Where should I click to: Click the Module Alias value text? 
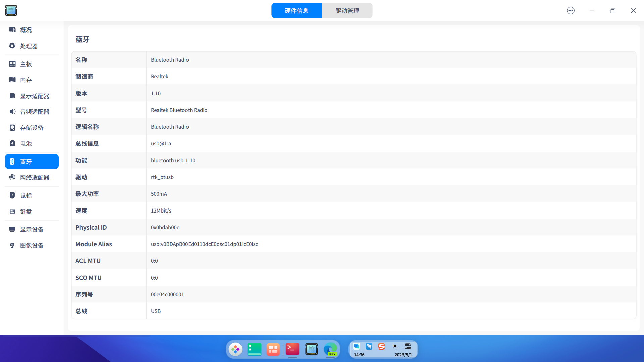(x=204, y=244)
